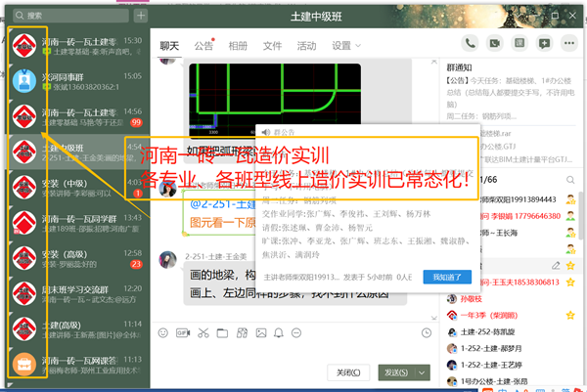Expand the chat input area arrow
This screenshot has height=392, width=587.
click(x=433, y=318)
